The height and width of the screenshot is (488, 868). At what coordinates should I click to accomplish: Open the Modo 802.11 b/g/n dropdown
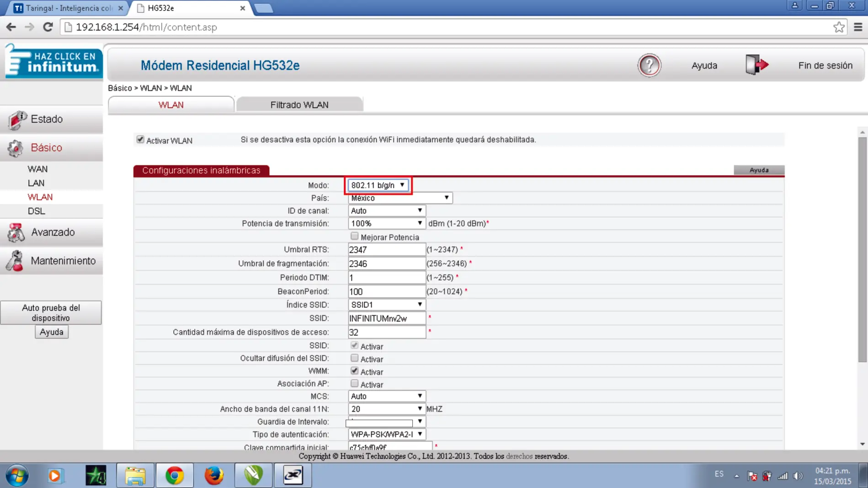378,185
